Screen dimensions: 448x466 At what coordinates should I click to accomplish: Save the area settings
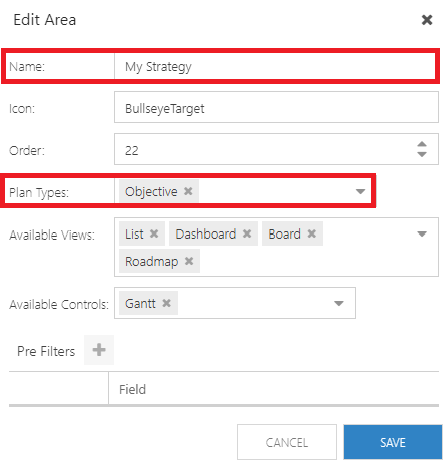[393, 442]
